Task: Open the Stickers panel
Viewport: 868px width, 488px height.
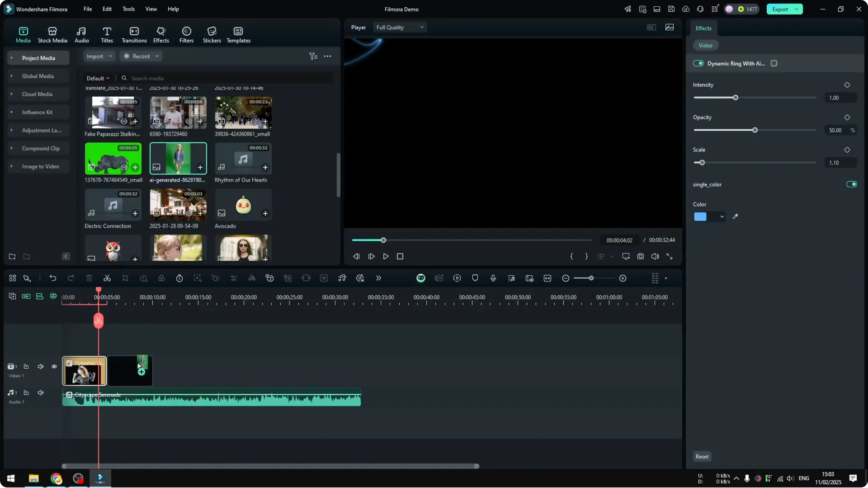Action: tap(211, 34)
